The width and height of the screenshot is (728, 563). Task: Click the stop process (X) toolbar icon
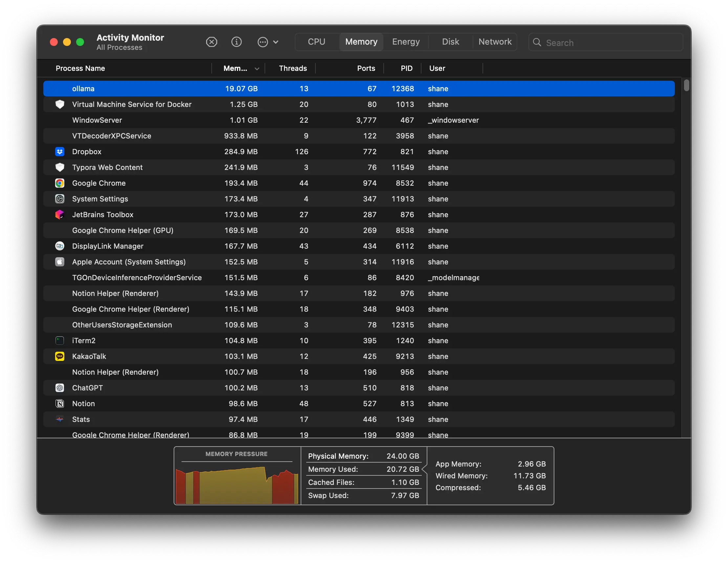[x=211, y=42]
